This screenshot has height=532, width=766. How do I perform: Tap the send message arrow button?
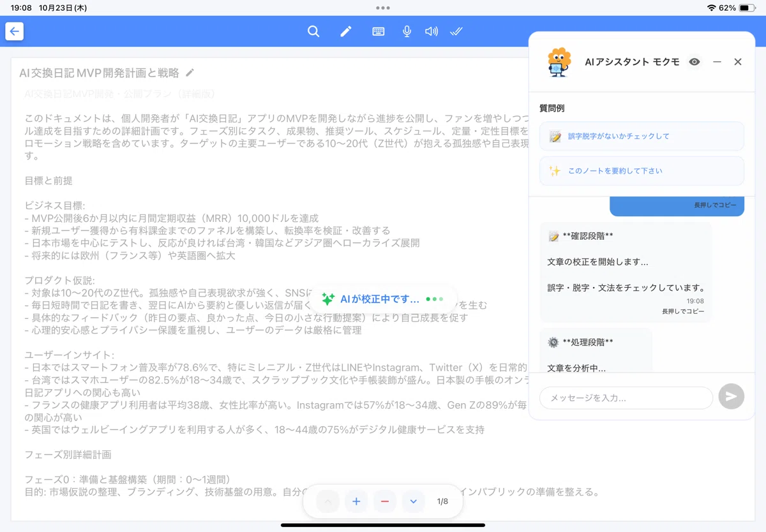point(732,397)
